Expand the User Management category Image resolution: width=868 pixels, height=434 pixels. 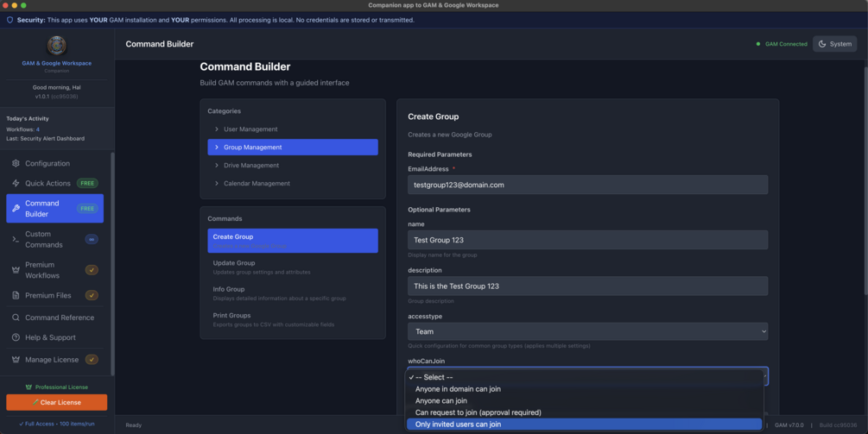250,129
